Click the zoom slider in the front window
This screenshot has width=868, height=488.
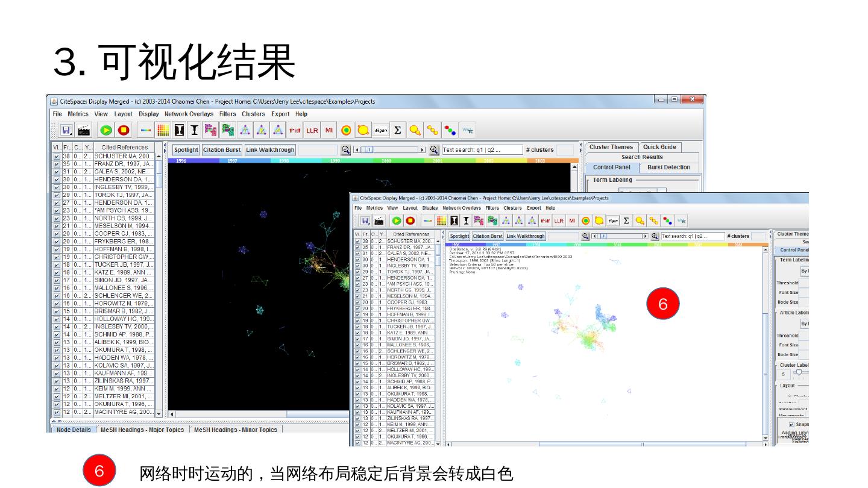pos(620,236)
